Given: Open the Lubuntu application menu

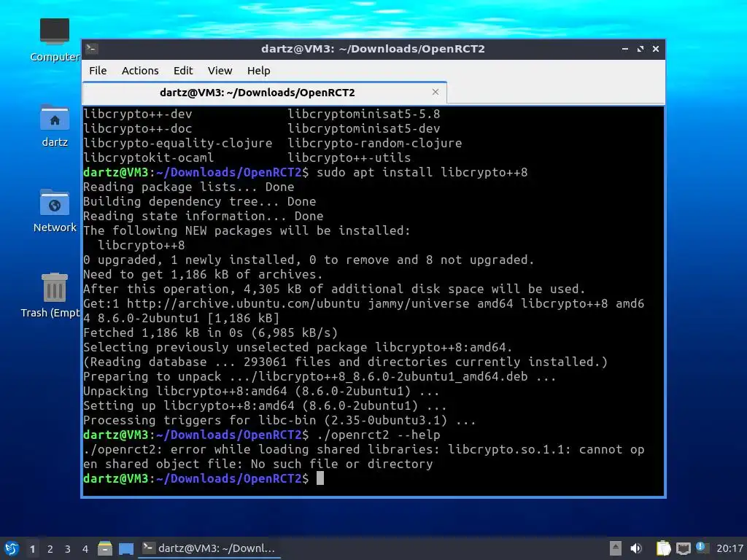Looking at the screenshot, I should point(12,548).
